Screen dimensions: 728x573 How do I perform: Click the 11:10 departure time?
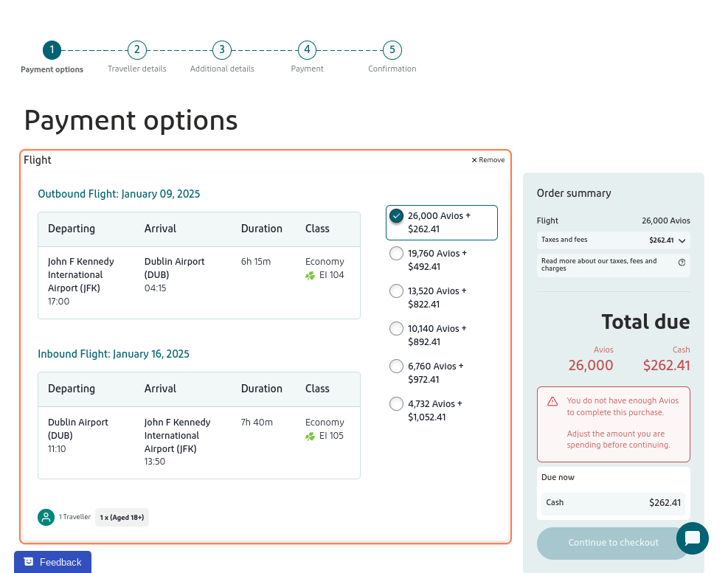[x=57, y=449]
